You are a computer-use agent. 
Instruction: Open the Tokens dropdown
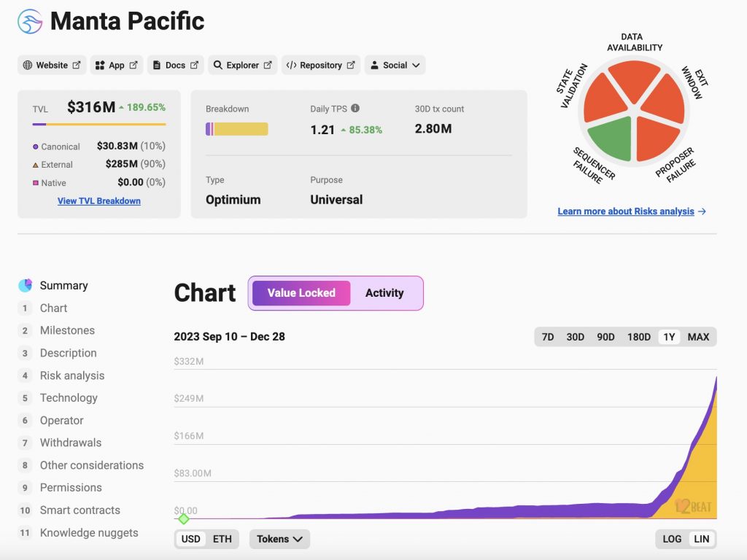[x=279, y=539]
